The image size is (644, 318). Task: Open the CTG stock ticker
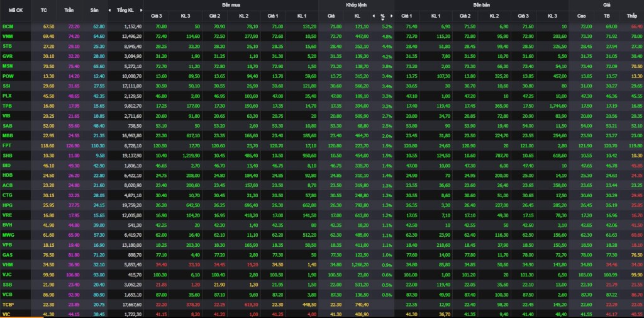[8, 195]
